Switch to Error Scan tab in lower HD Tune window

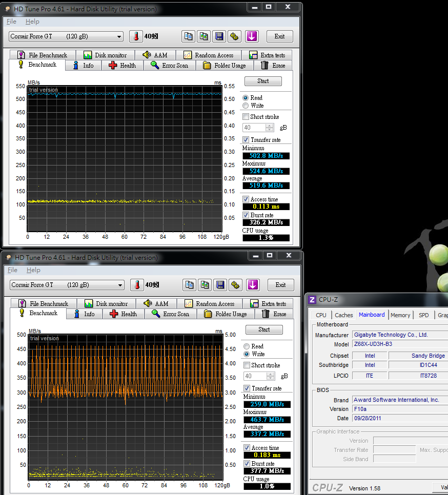pos(171,314)
